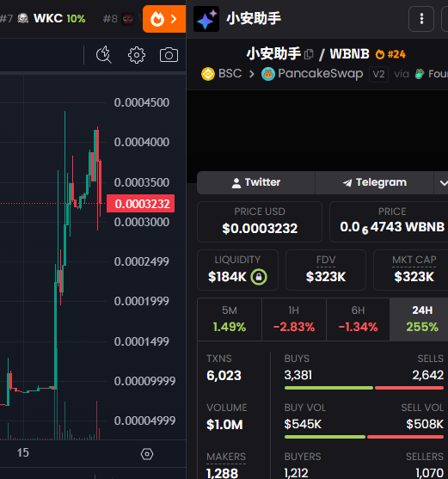Image resolution: width=448 pixels, height=479 pixels.
Task: Click the BSC chain icon
Action: coord(208,74)
